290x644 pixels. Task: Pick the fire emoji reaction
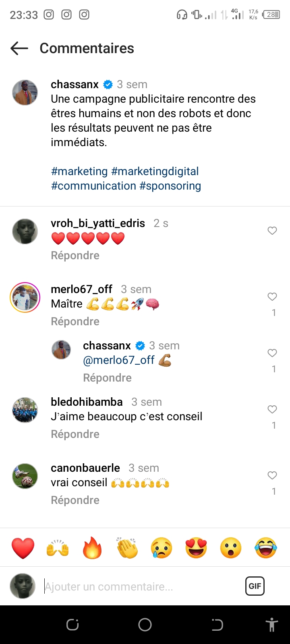tap(92, 548)
